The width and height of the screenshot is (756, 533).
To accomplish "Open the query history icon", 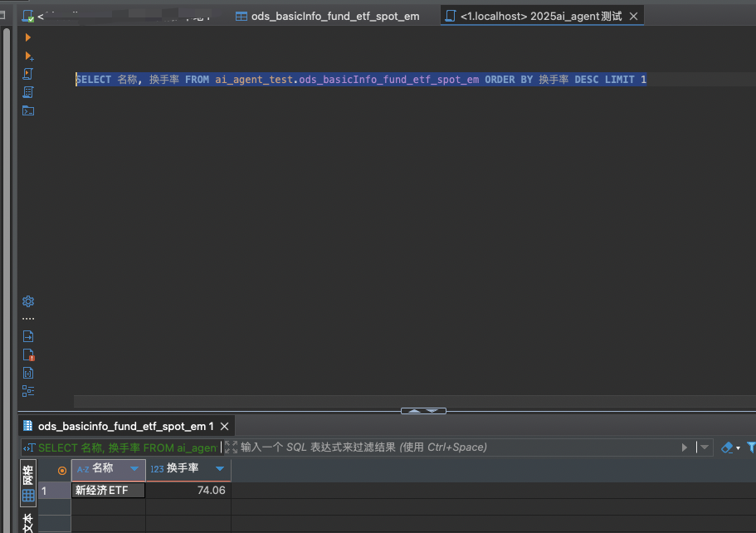I will [27, 92].
